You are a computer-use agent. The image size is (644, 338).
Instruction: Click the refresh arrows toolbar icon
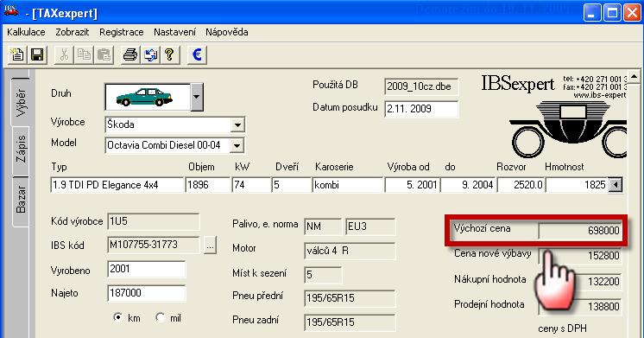click(151, 54)
